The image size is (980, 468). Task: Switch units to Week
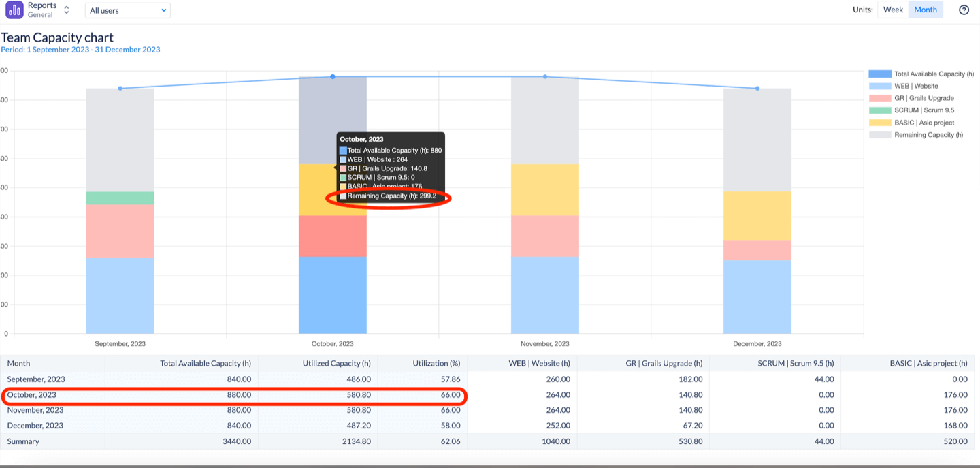(893, 10)
